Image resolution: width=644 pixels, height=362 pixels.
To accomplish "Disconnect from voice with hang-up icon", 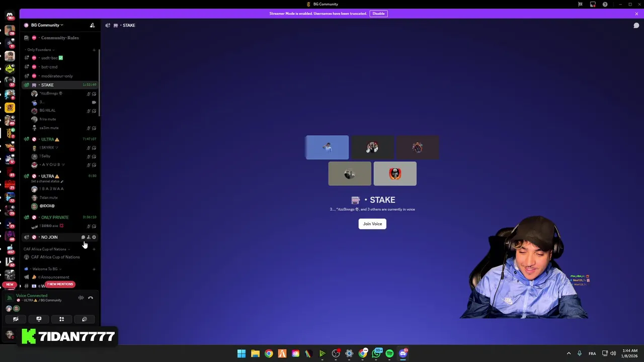I will coord(91,298).
